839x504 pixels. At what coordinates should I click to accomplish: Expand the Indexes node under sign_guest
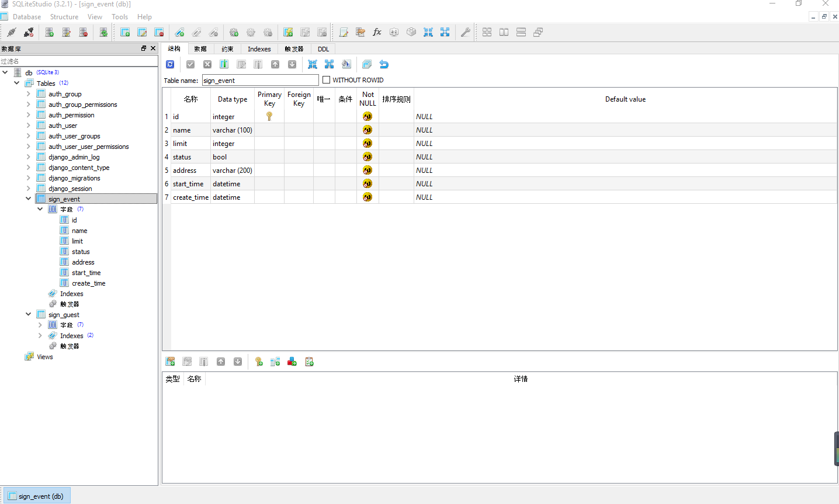pos(40,335)
